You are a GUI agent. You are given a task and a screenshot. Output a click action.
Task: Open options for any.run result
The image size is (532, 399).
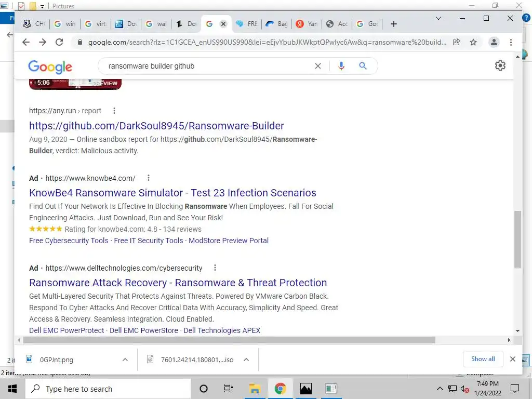click(x=114, y=111)
